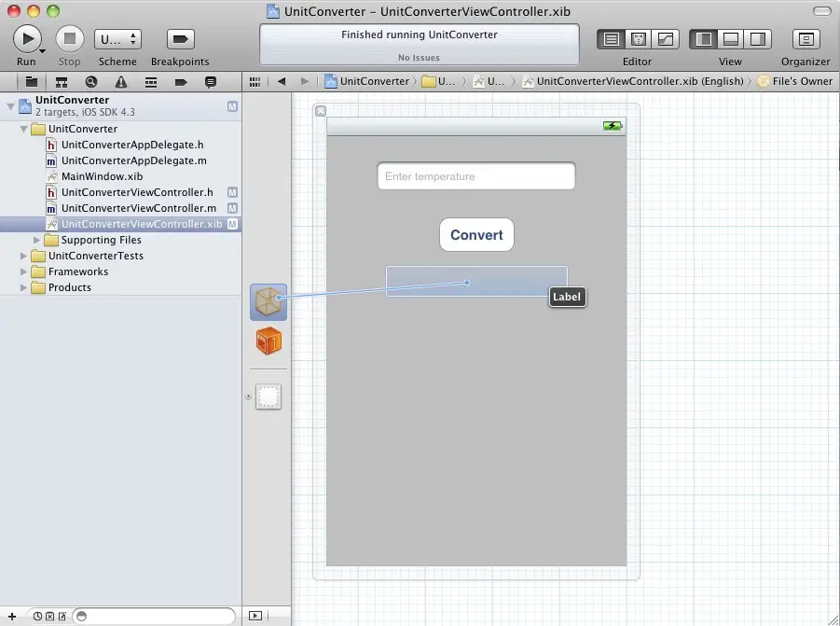Show the Debug area pane
The width and height of the screenshot is (840, 626).
coord(731,39)
